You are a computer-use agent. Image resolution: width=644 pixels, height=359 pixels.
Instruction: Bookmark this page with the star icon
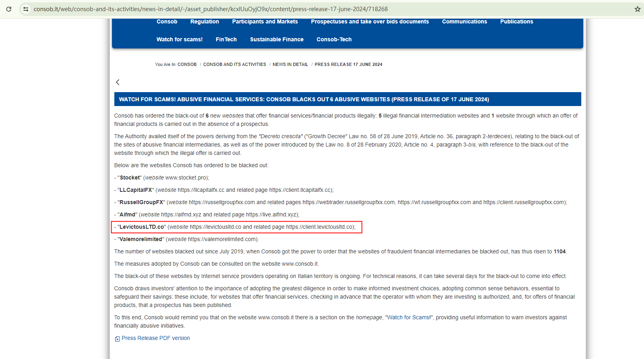tap(637, 9)
